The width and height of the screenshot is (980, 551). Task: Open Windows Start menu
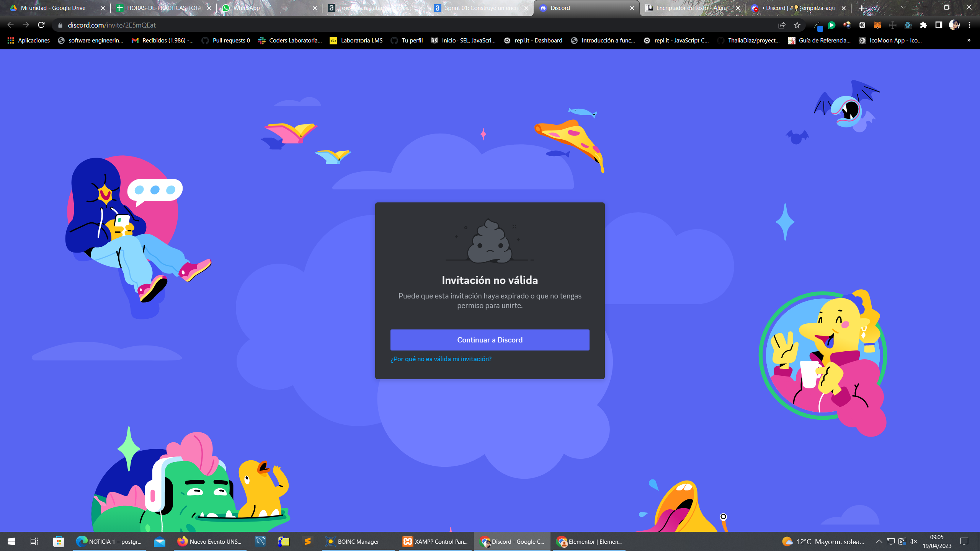pos(11,541)
